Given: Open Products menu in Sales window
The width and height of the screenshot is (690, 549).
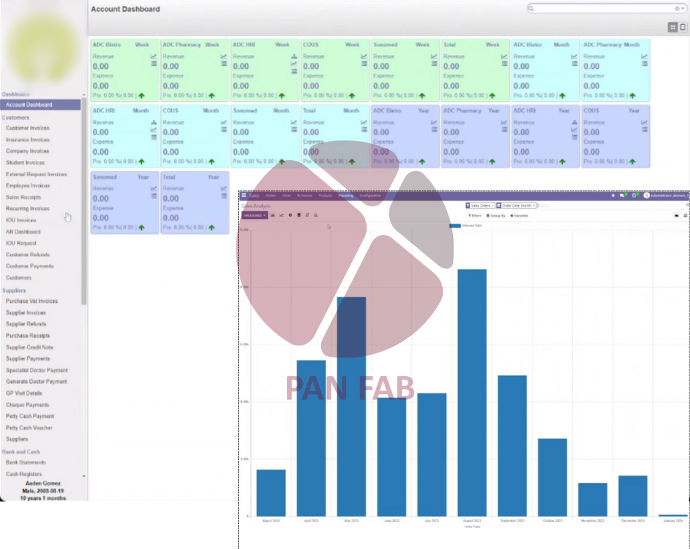Looking at the screenshot, I should [325, 195].
